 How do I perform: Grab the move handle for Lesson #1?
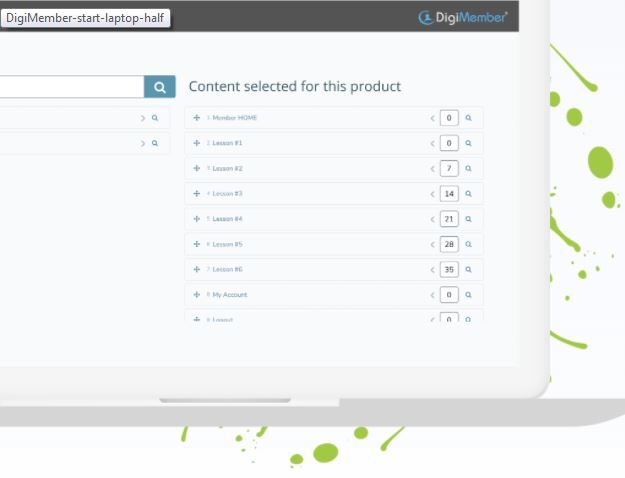coord(197,143)
